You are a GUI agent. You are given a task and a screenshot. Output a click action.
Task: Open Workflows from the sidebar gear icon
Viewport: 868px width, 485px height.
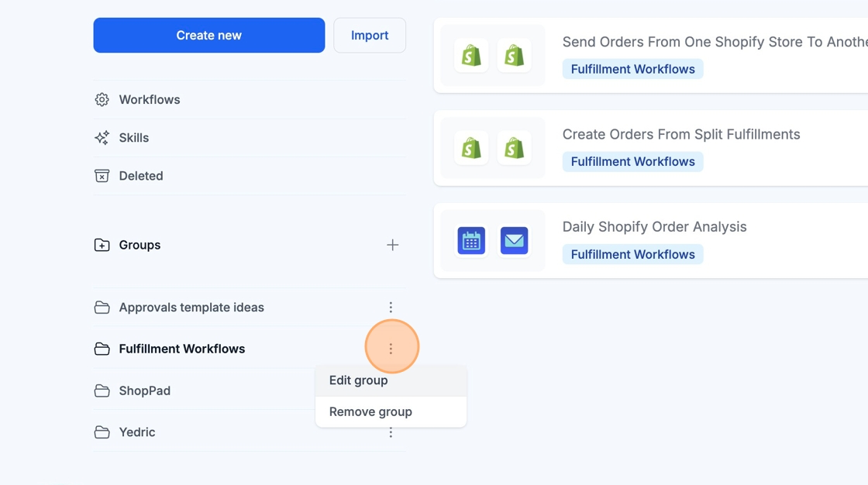(x=102, y=100)
